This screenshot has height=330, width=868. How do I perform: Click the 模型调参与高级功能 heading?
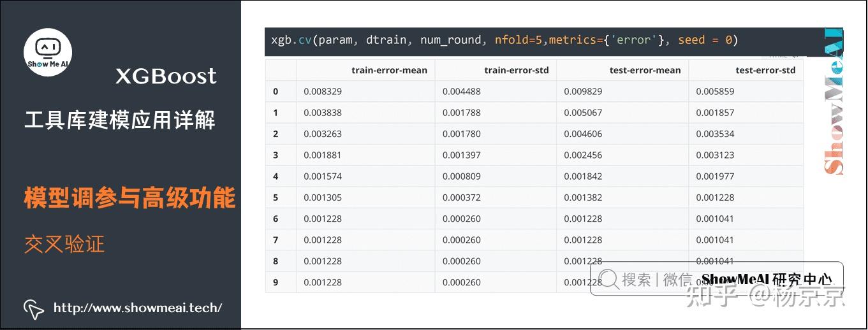(129, 198)
